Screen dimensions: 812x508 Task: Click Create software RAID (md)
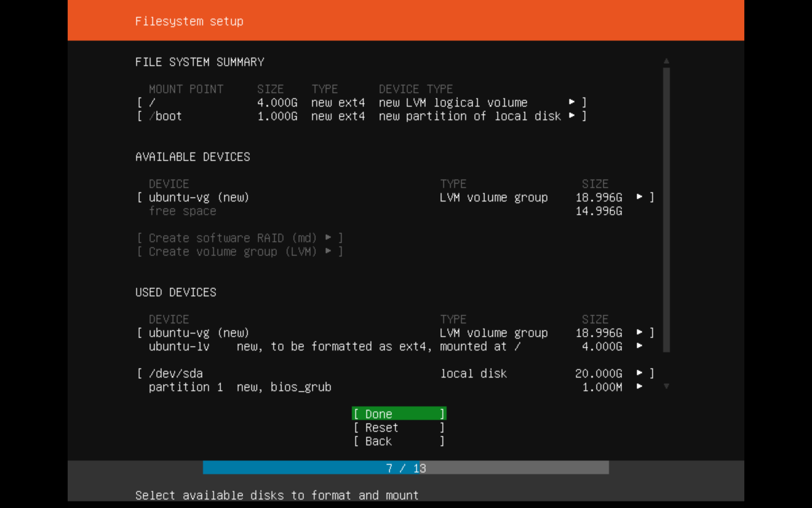point(240,238)
